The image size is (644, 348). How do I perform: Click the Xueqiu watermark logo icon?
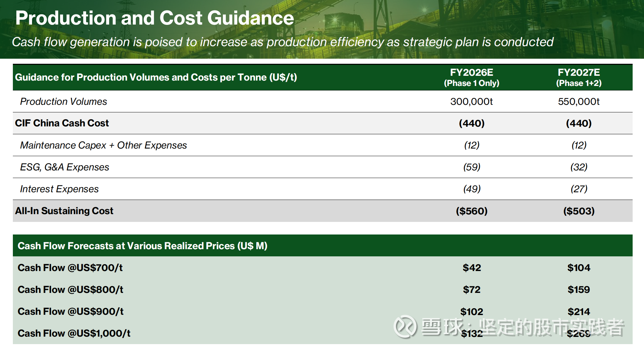tap(405, 326)
